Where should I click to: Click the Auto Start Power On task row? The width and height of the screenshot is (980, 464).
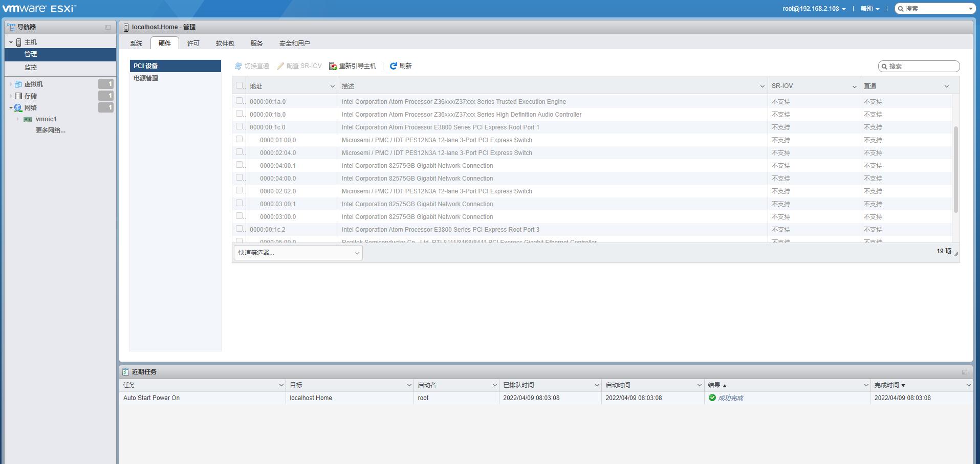(546, 398)
